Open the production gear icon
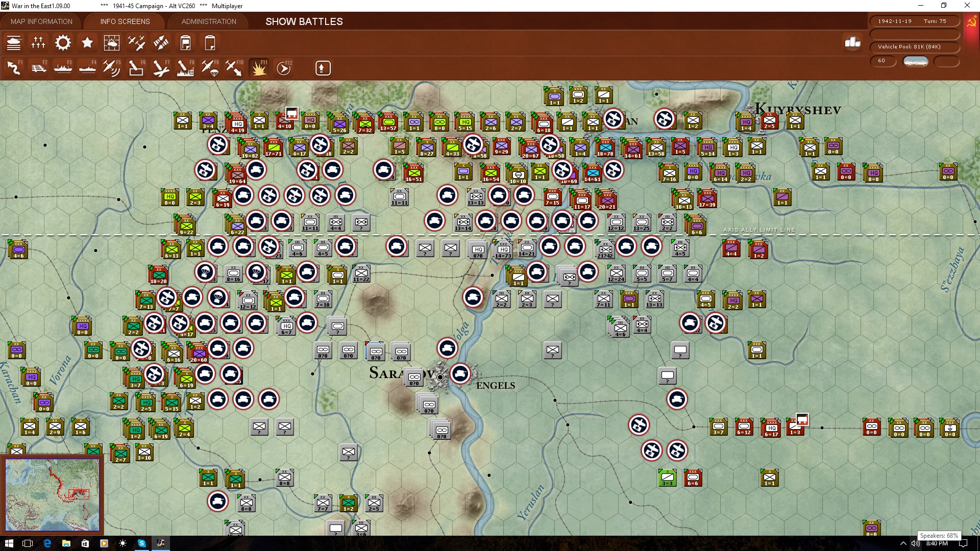 pos(63,43)
